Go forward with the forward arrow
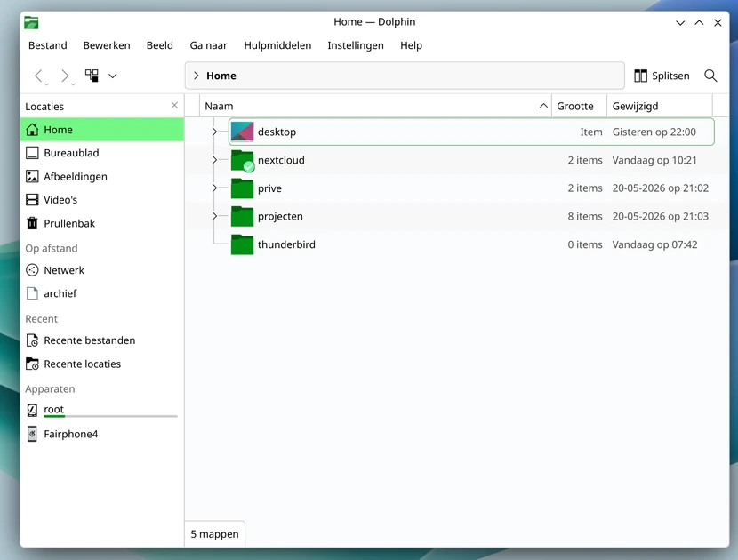Viewport: 738px width, 560px height. 65,76
